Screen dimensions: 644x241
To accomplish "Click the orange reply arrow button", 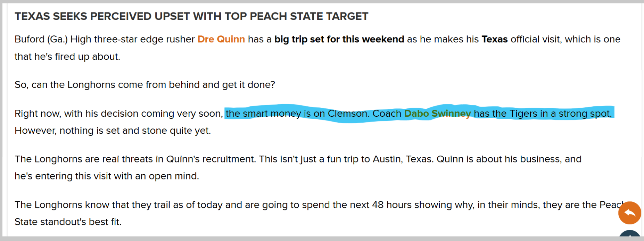I will pyautogui.click(x=629, y=213).
